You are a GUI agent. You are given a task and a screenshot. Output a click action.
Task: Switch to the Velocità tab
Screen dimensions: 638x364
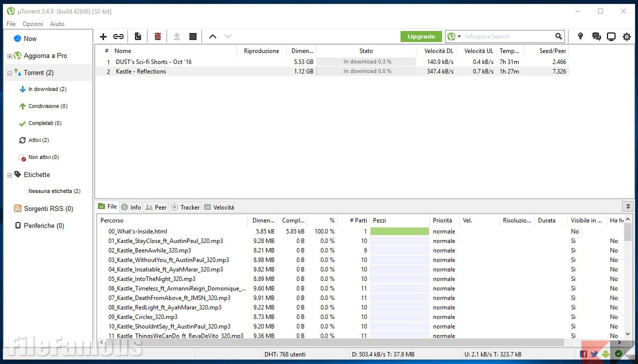218,207
